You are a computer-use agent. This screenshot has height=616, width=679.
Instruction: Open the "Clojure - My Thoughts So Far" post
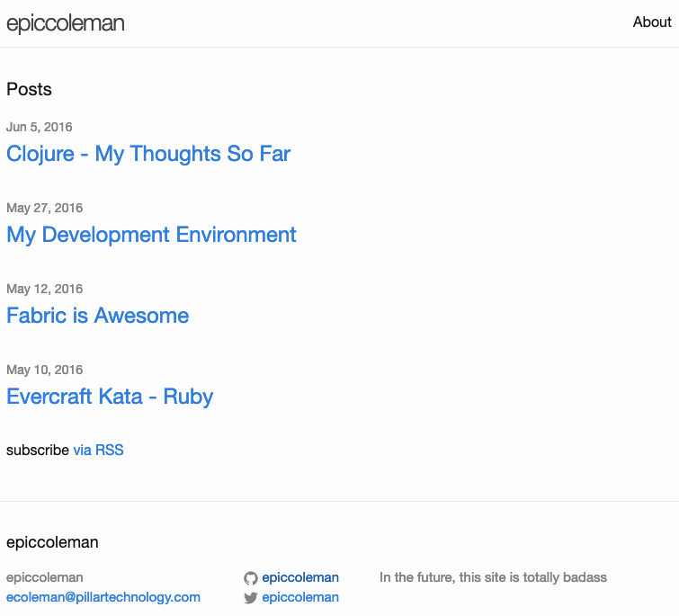tap(148, 154)
